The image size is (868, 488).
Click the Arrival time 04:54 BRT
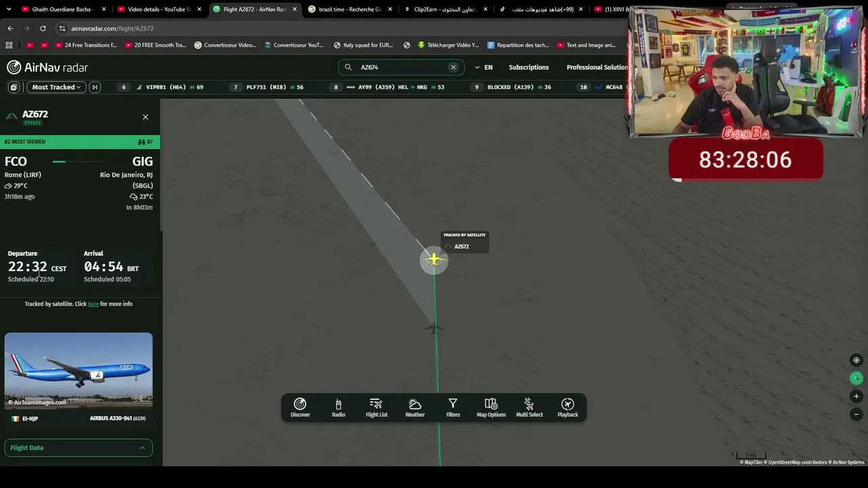pos(111,267)
